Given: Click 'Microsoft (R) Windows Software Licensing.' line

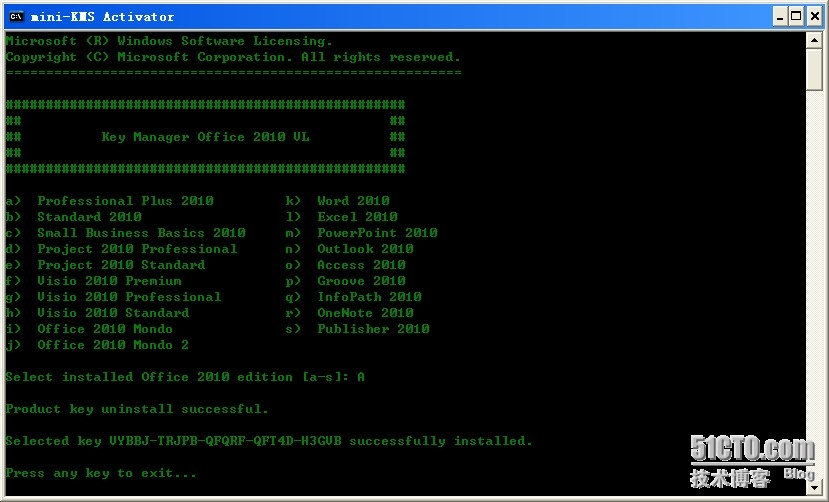Looking at the screenshot, I should coord(169,41).
